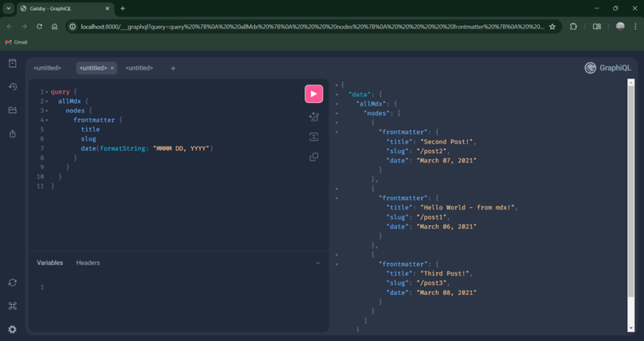This screenshot has height=341, width=644.
Task: Open GraphiQL settings with the gear icon
Action: [13, 329]
